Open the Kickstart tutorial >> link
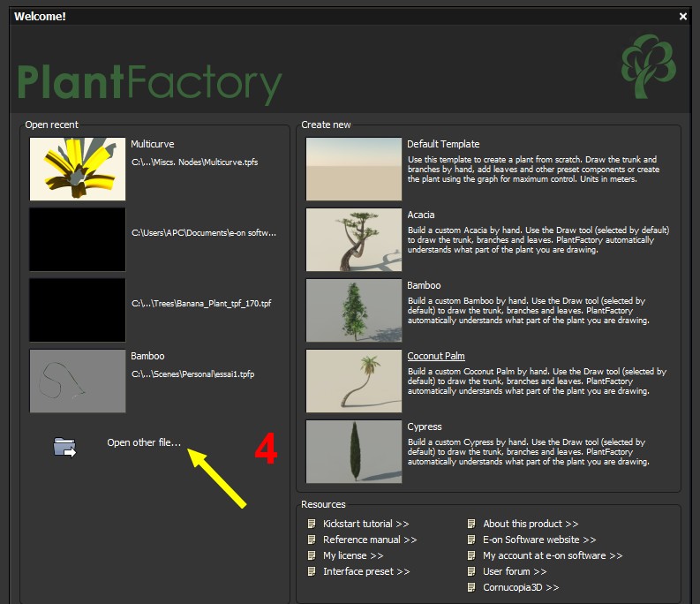This screenshot has width=700, height=604. click(366, 524)
